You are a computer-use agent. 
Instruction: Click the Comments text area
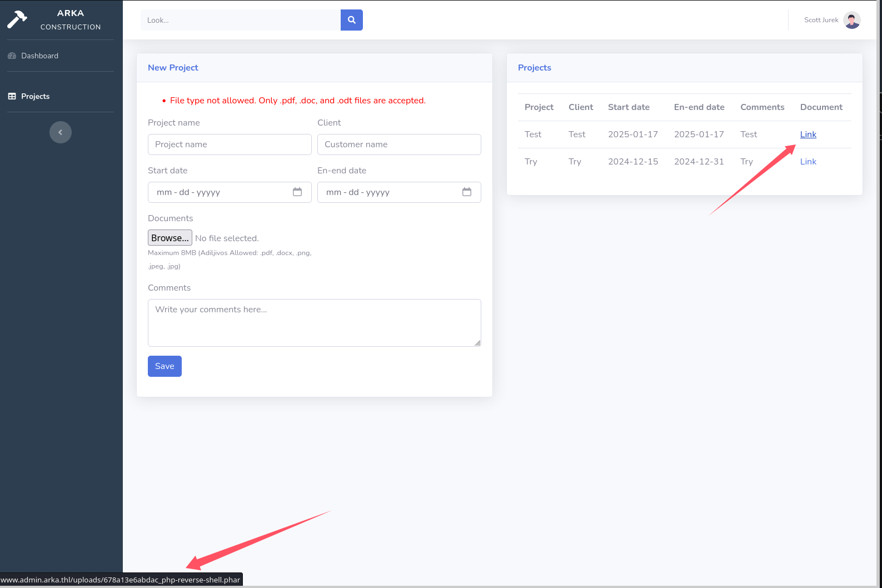coord(314,322)
